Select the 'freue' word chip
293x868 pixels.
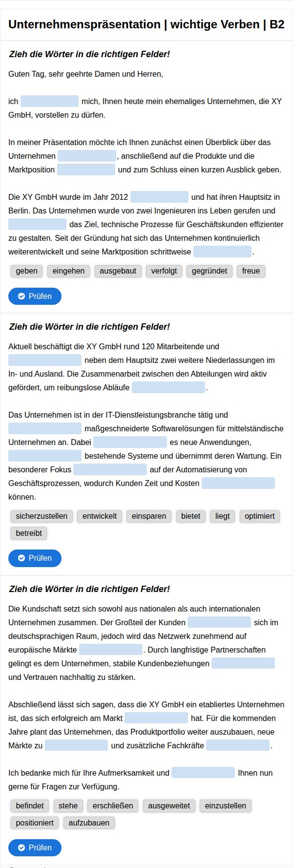[251, 271]
